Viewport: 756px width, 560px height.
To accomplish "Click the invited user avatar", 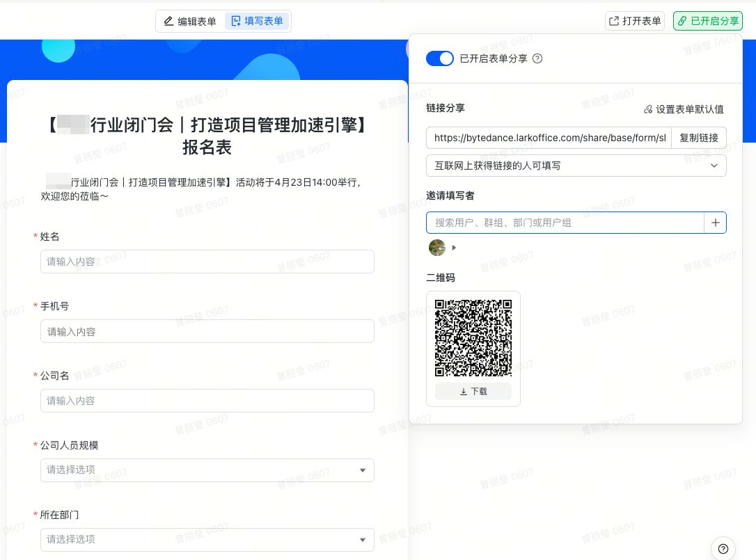I will pos(436,248).
